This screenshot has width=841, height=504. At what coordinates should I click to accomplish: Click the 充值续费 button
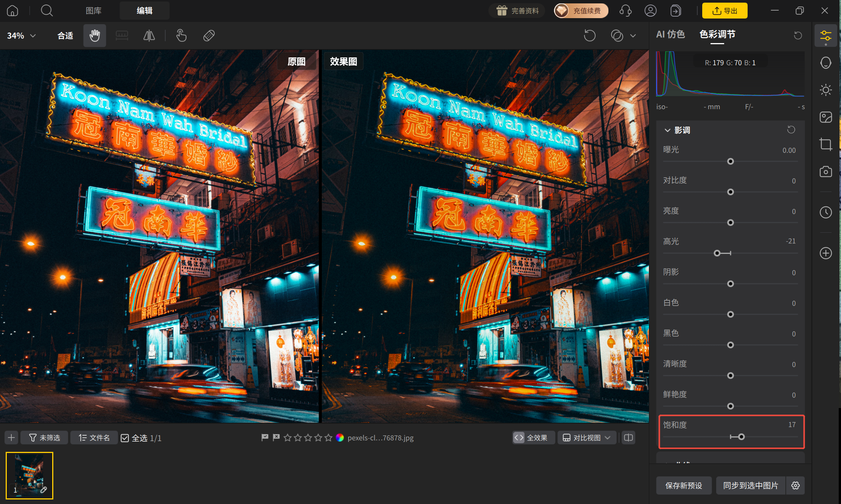[x=581, y=11]
